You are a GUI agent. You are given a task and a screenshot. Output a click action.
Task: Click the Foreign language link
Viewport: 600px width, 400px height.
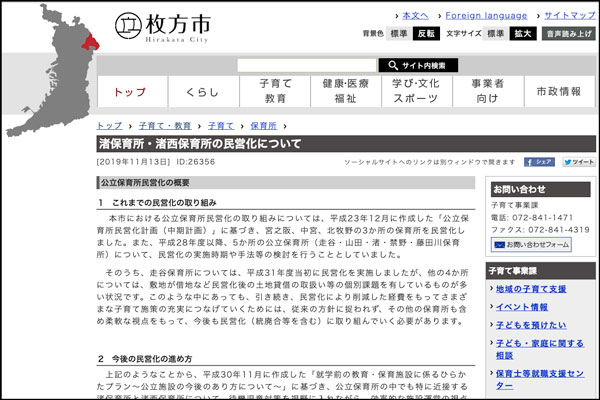point(487,16)
